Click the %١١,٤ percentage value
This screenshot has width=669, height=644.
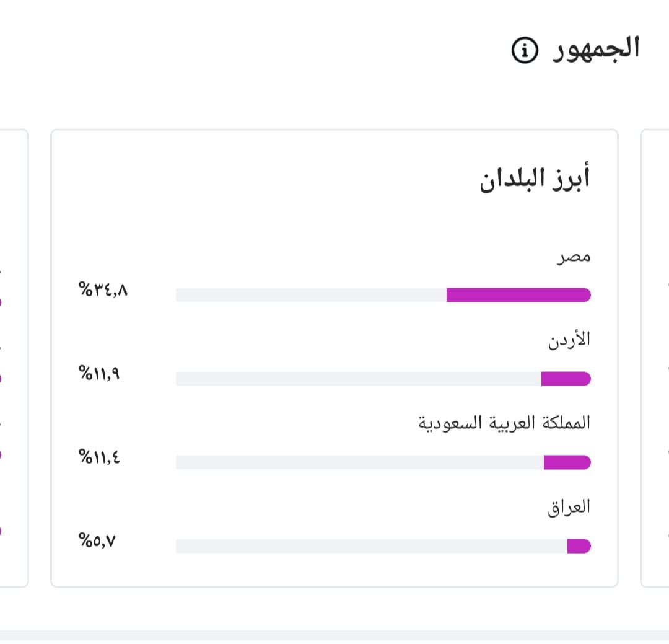tap(99, 457)
